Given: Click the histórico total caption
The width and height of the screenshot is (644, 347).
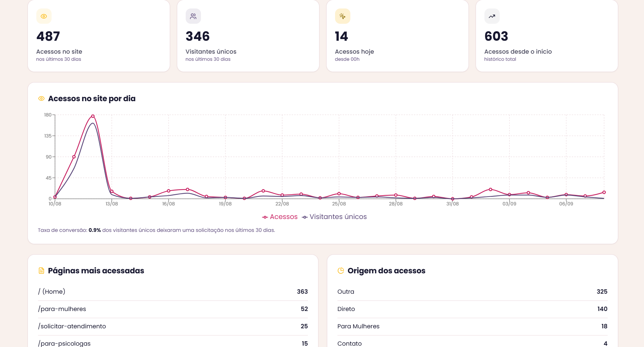Looking at the screenshot, I should (500, 59).
